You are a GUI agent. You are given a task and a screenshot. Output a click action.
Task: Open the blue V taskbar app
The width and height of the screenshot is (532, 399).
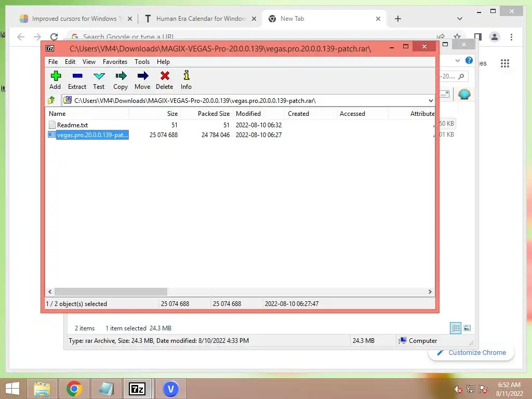pyautogui.click(x=170, y=389)
